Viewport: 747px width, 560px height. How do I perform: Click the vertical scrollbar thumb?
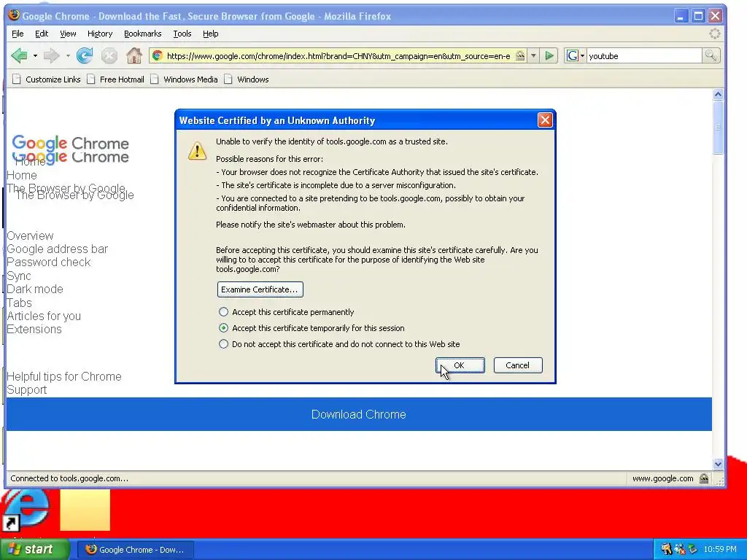coord(718,127)
